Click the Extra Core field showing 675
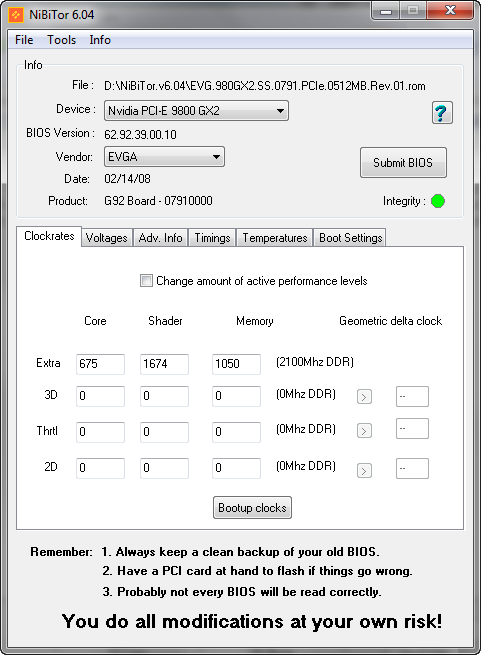The height and width of the screenshot is (655, 481). [x=100, y=364]
